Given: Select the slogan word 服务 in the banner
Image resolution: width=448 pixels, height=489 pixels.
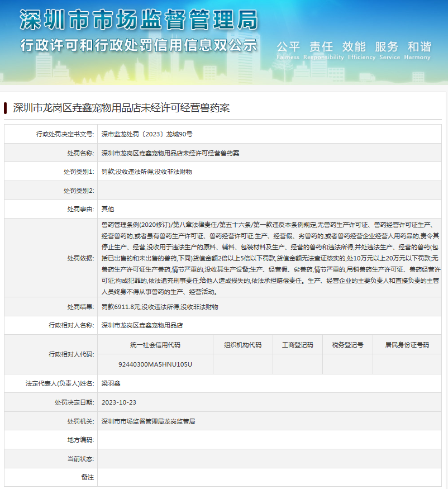Looking at the screenshot, I should pos(387,47).
